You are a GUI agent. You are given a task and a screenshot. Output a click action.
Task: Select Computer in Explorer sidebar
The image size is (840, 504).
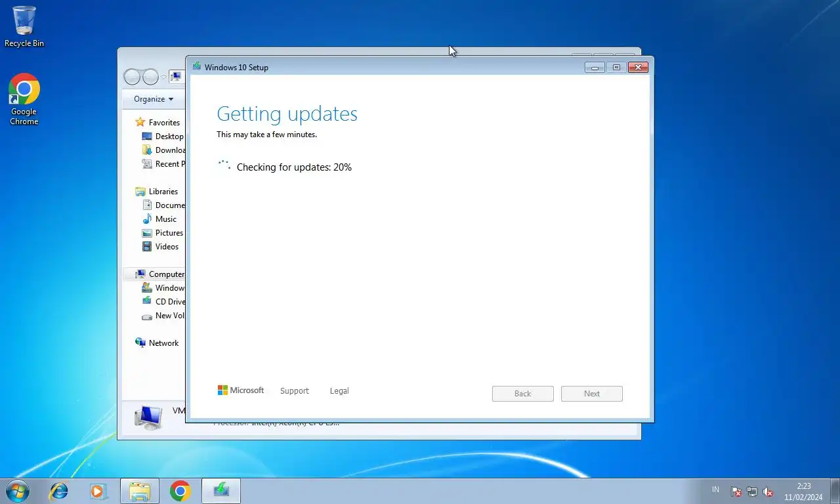[x=167, y=274]
